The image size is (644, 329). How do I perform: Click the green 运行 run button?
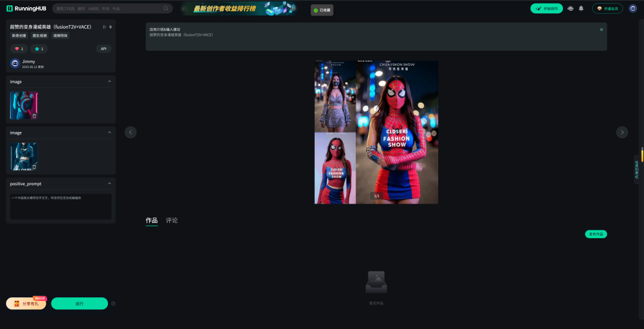pyautogui.click(x=79, y=303)
